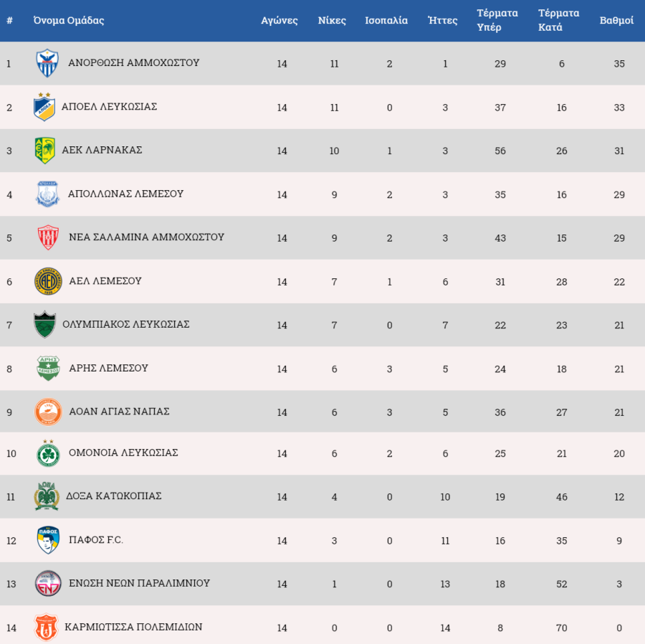This screenshot has height=644, width=645.
Task: Click the Anorthosis Ammochostou team crest
Action: tap(47, 63)
